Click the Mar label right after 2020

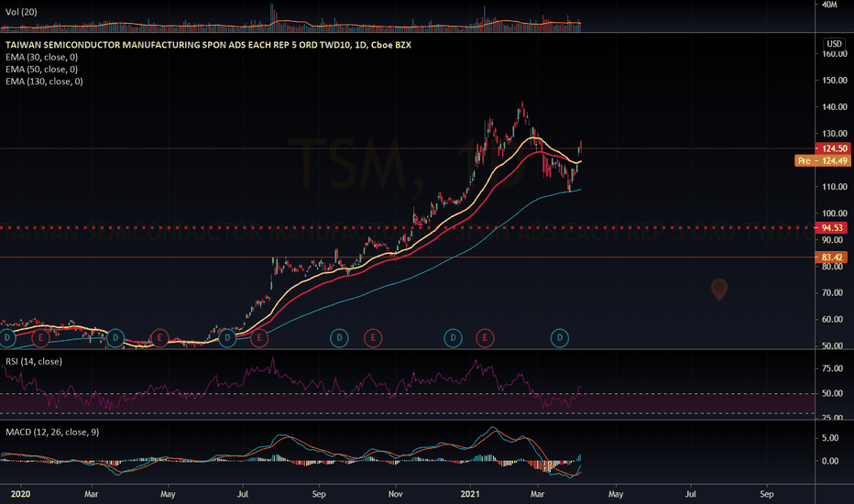91,494
